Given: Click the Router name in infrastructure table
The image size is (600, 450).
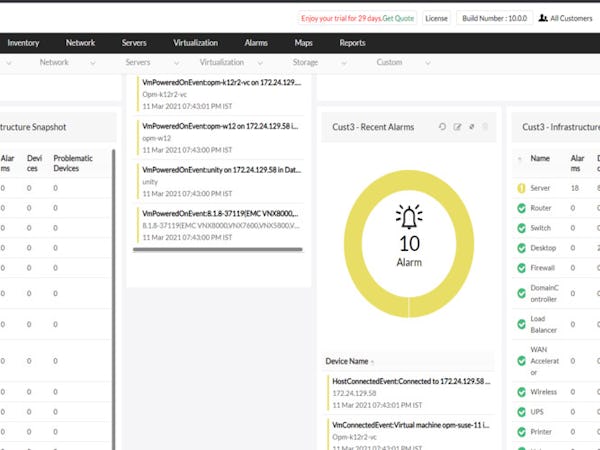Looking at the screenshot, I should tap(541, 208).
